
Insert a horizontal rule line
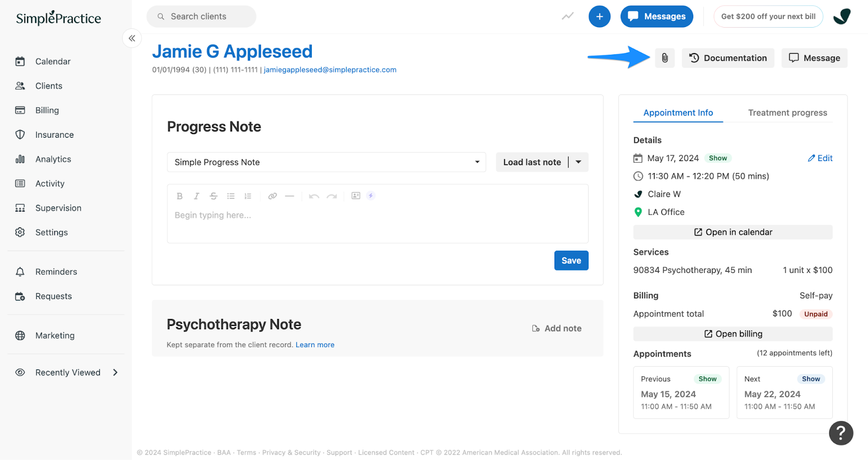[289, 196]
